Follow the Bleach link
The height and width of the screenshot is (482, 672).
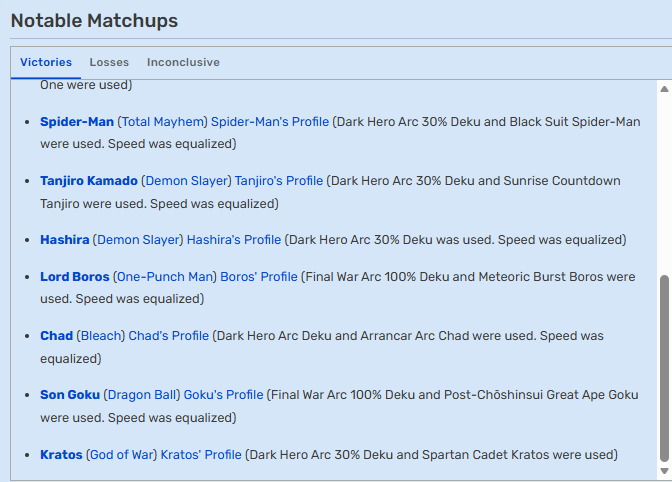tap(101, 336)
